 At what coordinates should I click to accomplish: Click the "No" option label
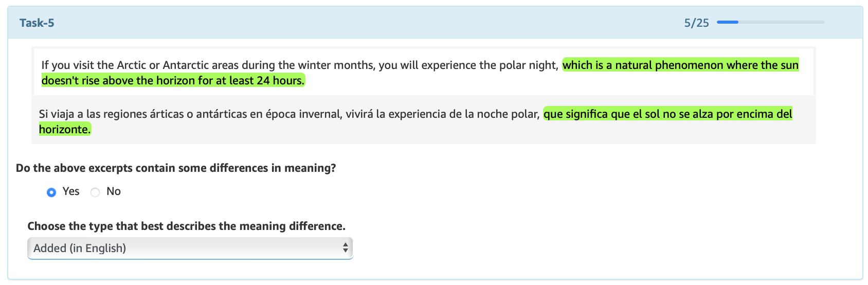coord(114,191)
